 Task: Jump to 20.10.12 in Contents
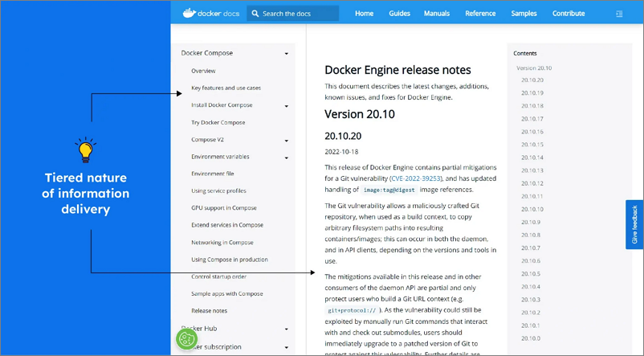(532, 183)
